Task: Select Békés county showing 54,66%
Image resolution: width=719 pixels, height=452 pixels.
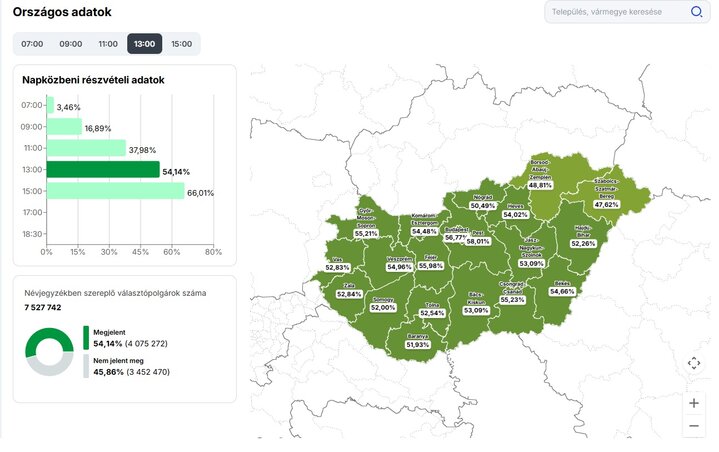Action: coord(562,290)
